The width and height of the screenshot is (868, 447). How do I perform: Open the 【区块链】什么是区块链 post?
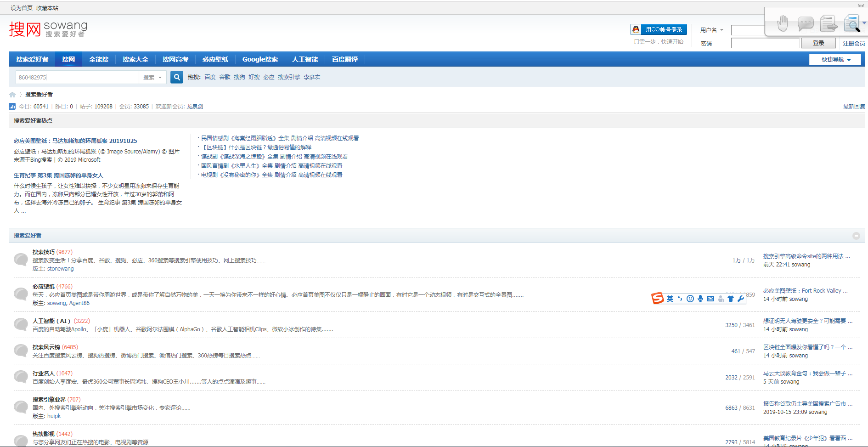click(256, 147)
